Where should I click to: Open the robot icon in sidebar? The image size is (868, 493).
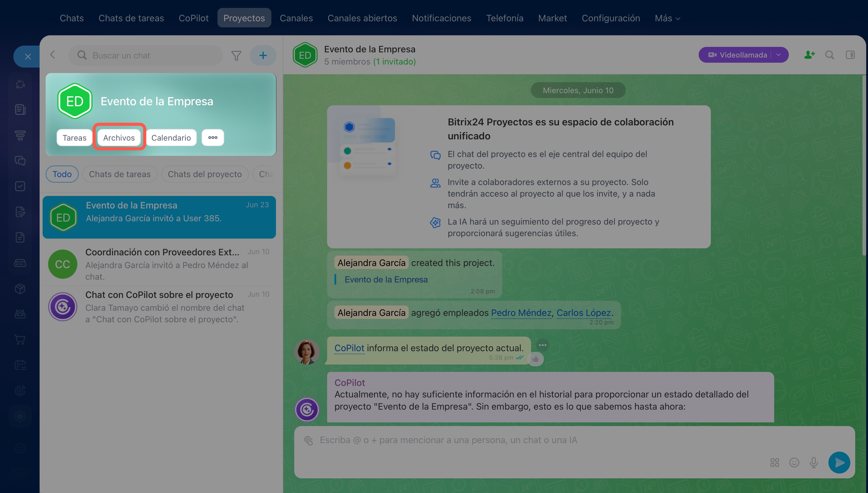[x=20, y=314]
